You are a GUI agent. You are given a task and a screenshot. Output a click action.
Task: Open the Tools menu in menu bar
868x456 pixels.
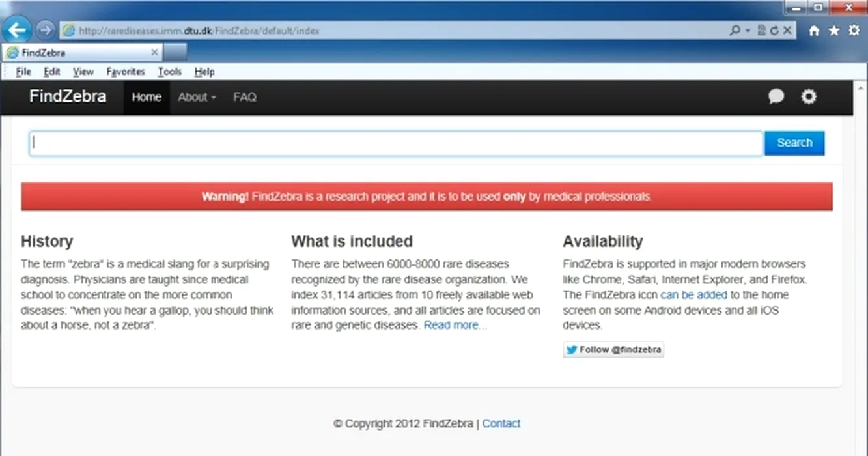coord(169,72)
